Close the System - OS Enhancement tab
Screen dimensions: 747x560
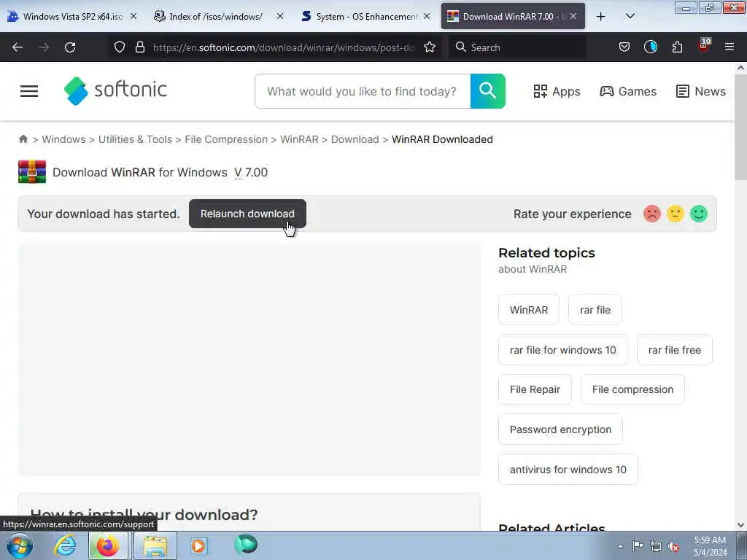[427, 16]
